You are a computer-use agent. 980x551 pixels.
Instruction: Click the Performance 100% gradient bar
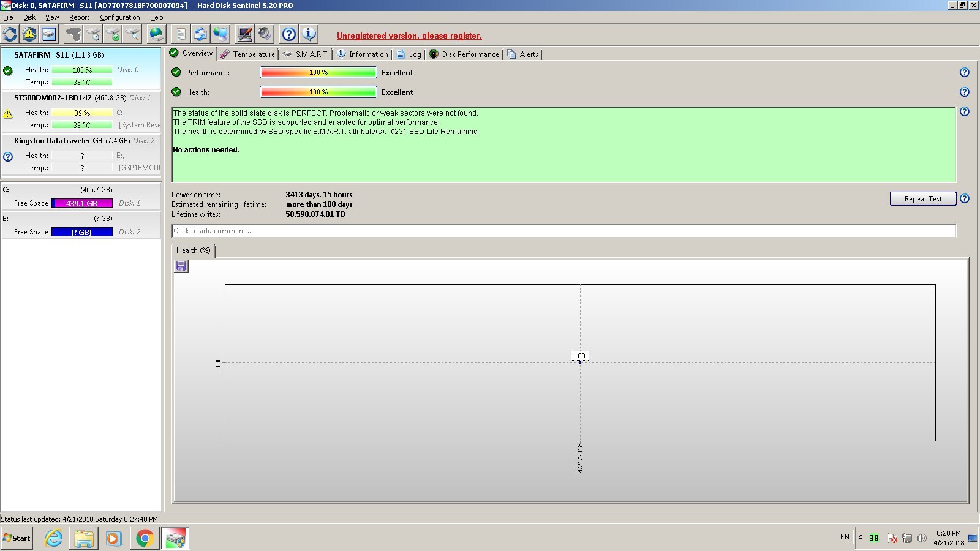(318, 72)
